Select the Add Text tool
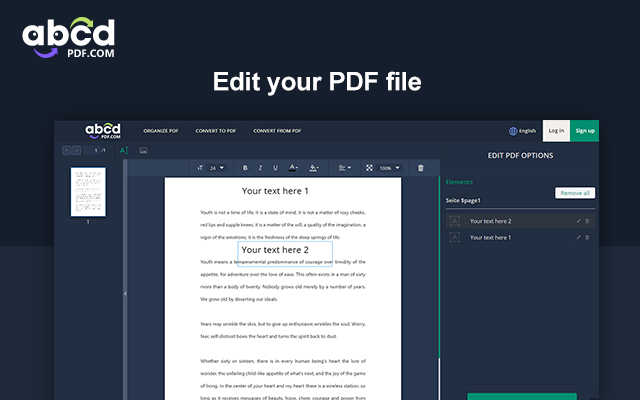 click(x=124, y=151)
